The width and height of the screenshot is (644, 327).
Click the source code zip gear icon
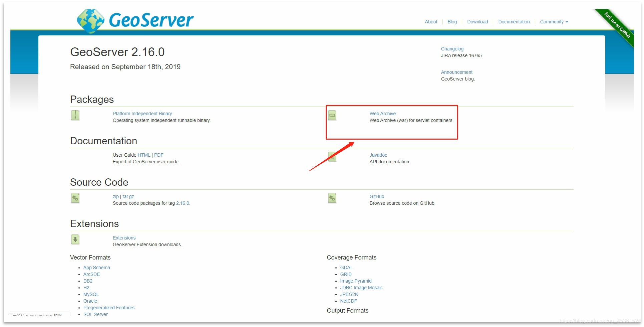point(75,198)
